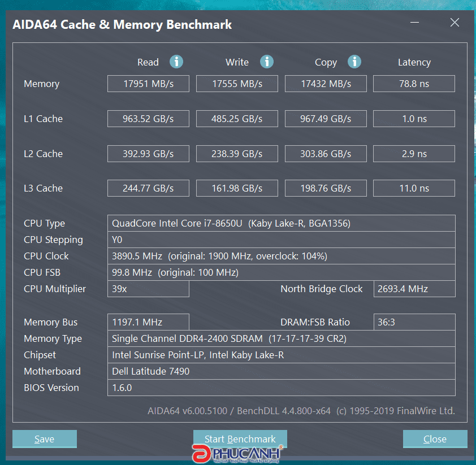Viewport: 476px width, 465px height.
Task: Select L2 Cache Latency value 2.9 ns
Action: pos(414,154)
